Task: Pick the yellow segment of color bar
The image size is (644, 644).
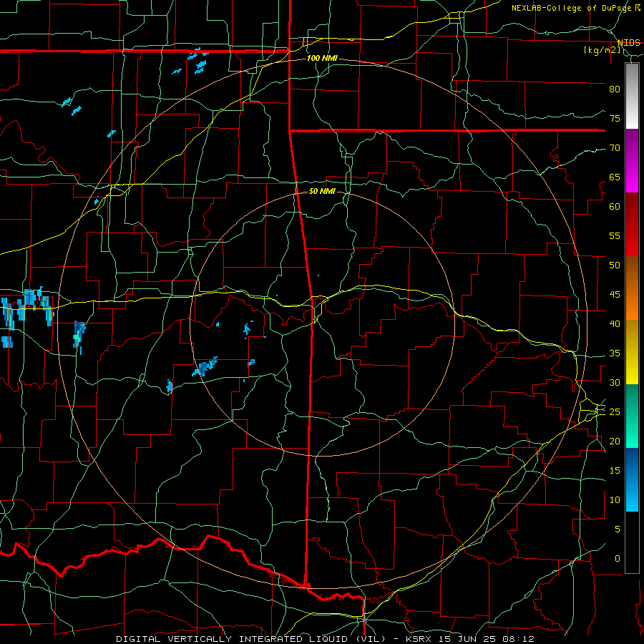Action: coord(632,352)
